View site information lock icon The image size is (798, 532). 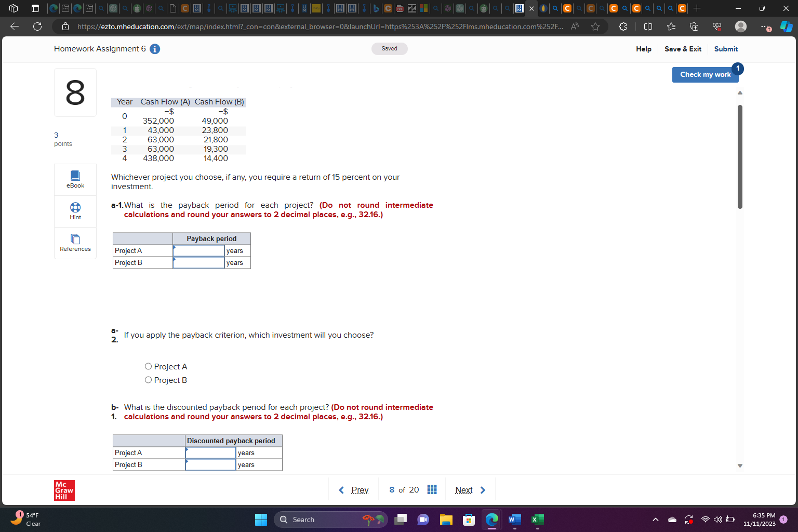(65, 26)
